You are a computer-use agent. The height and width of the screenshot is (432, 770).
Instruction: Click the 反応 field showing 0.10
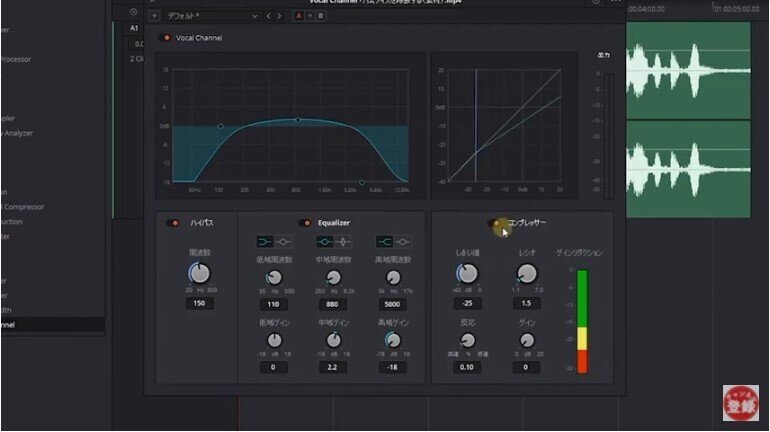pyautogui.click(x=467, y=367)
